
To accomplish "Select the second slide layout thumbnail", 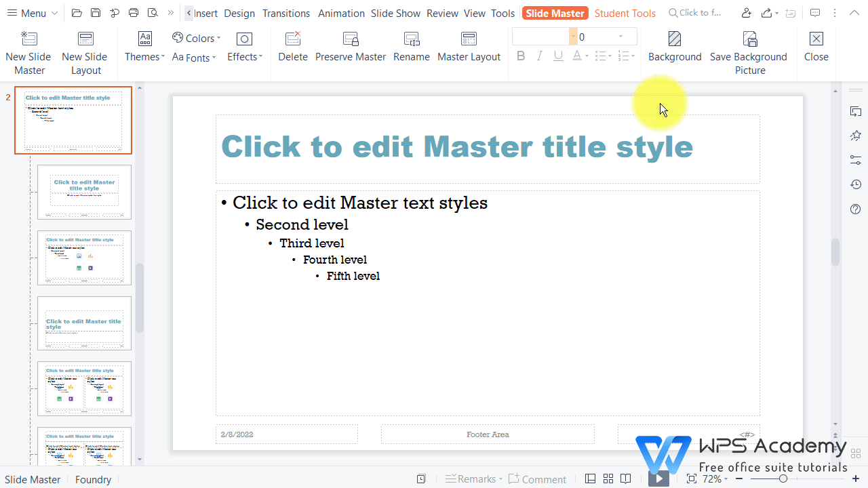I will click(84, 192).
